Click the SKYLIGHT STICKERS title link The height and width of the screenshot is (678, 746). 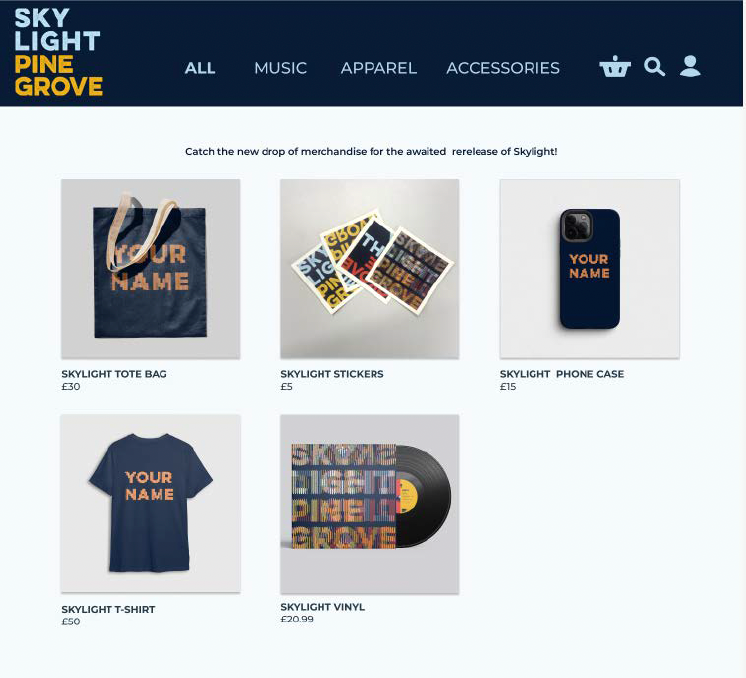point(332,374)
